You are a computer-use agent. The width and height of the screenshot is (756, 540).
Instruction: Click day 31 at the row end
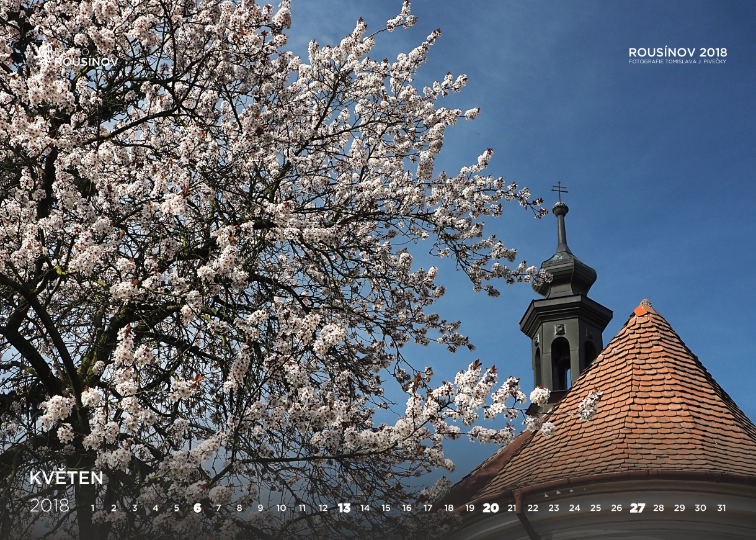[x=721, y=508]
